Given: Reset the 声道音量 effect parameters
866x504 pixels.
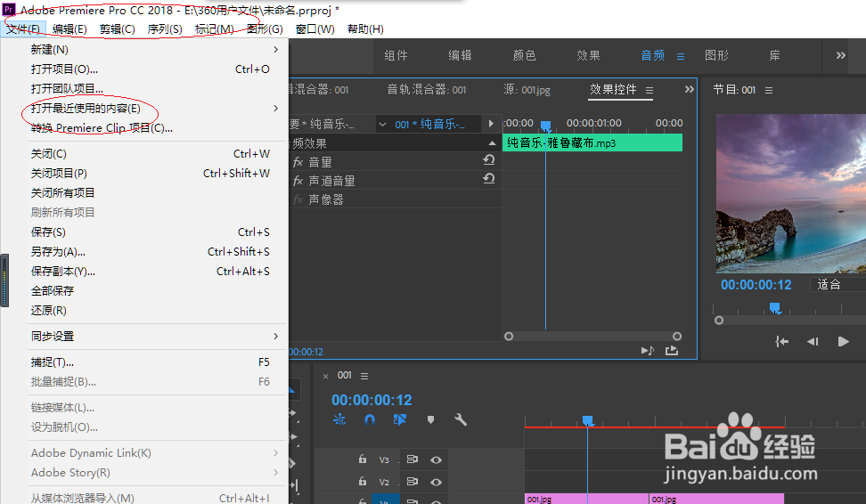Looking at the screenshot, I should tap(489, 179).
